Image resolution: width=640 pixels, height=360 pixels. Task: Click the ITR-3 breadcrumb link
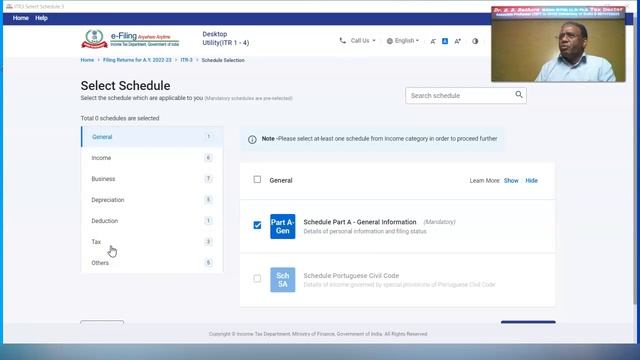tap(187, 60)
